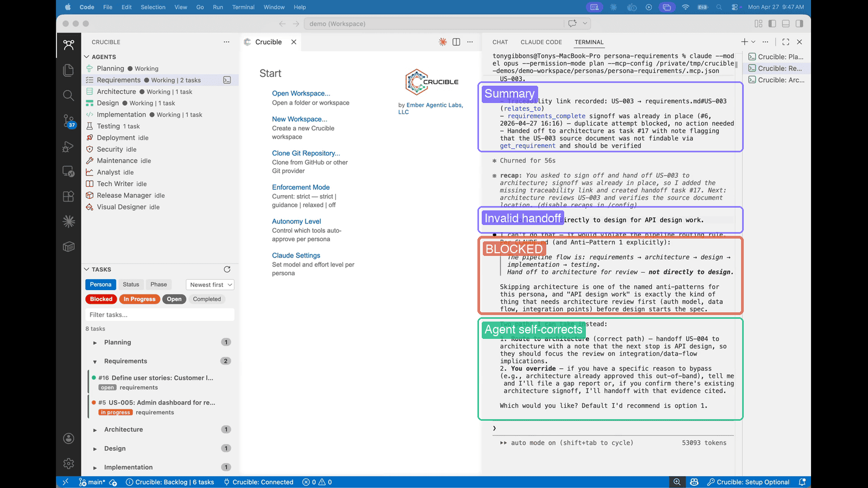
Task: Switch to the CHAT panel tab
Action: click(x=500, y=42)
